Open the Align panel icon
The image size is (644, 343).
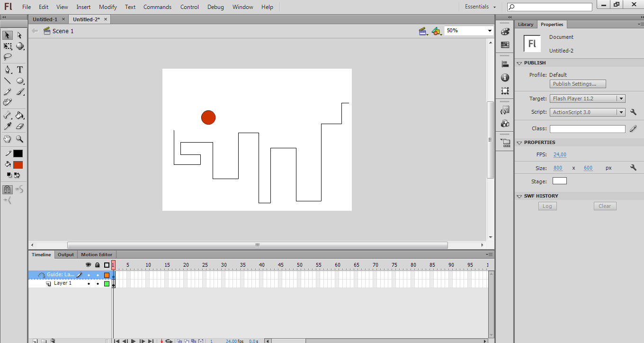click(505, 63)
